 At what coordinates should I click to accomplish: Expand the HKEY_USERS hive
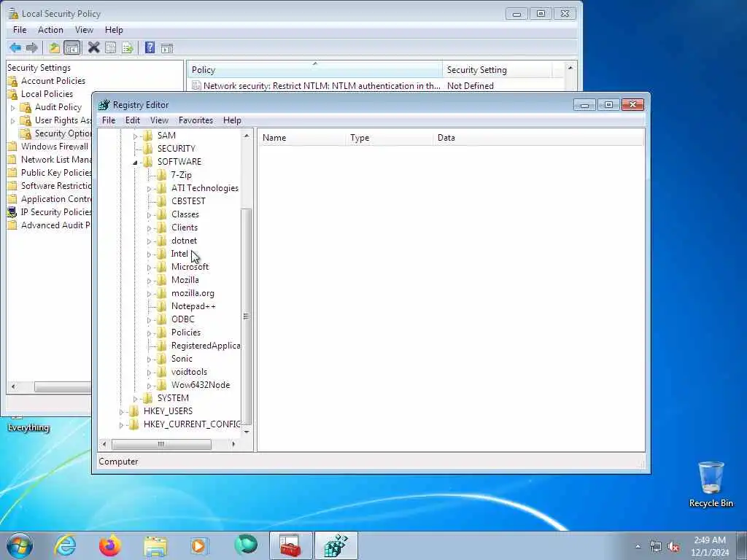[x=122, y=412]
